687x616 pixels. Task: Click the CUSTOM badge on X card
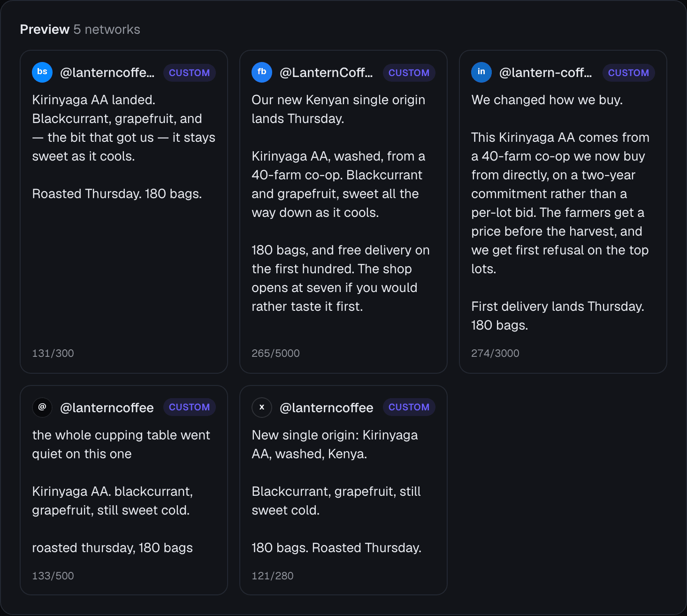(x=409, y=407)
